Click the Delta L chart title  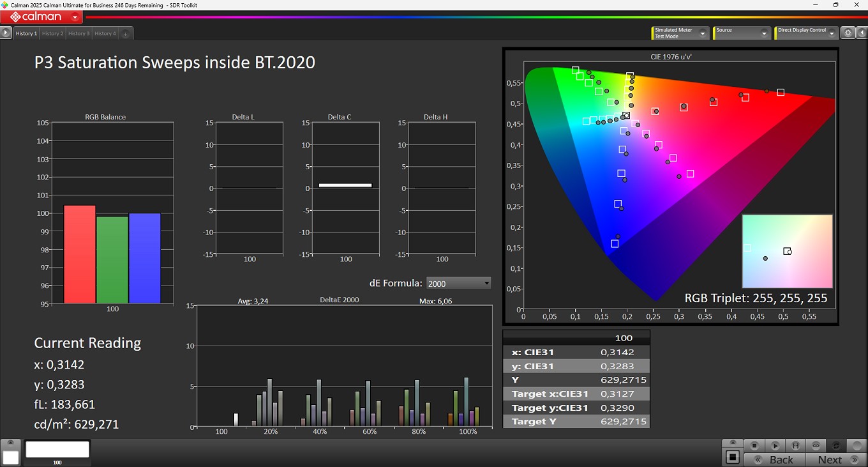click(243, 117)
